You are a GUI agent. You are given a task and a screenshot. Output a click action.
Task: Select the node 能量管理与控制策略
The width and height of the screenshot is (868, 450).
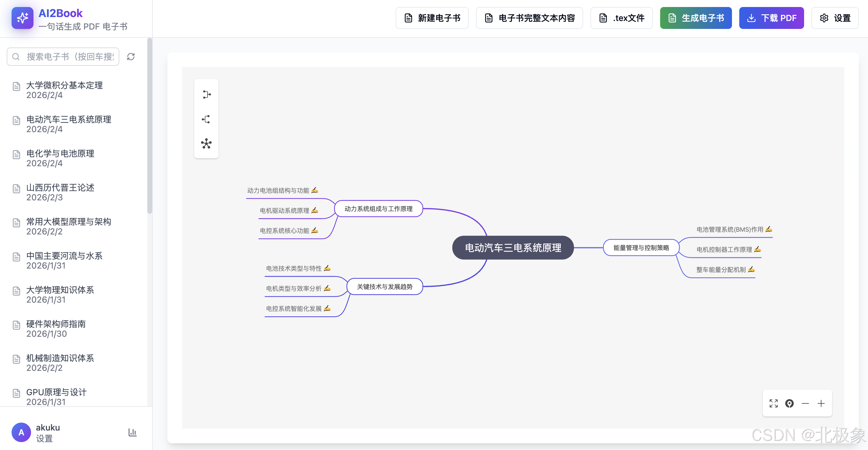point(641,248)
